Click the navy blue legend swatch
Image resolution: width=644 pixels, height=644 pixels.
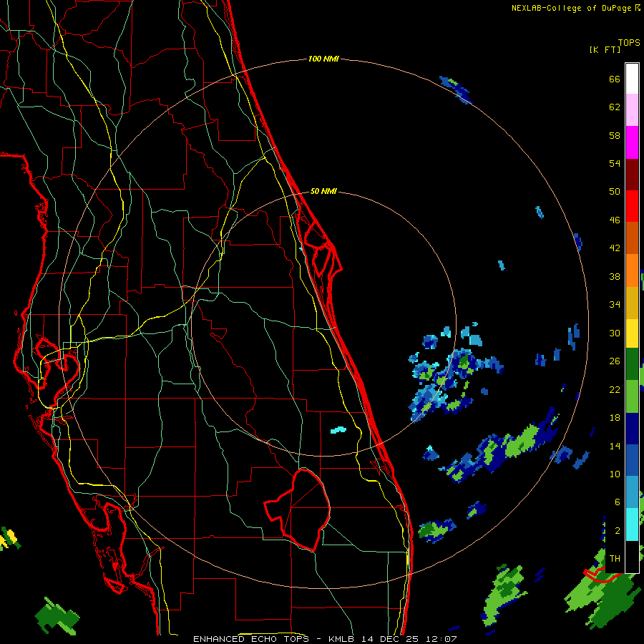[632, 429]
